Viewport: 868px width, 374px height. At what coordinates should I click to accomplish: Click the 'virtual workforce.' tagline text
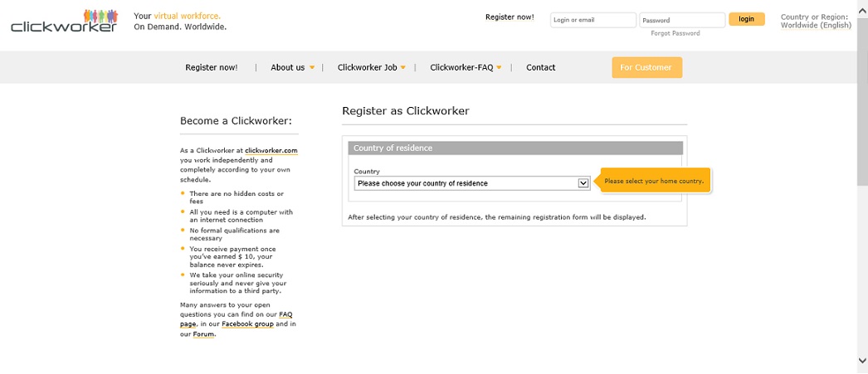pos(187,16)
